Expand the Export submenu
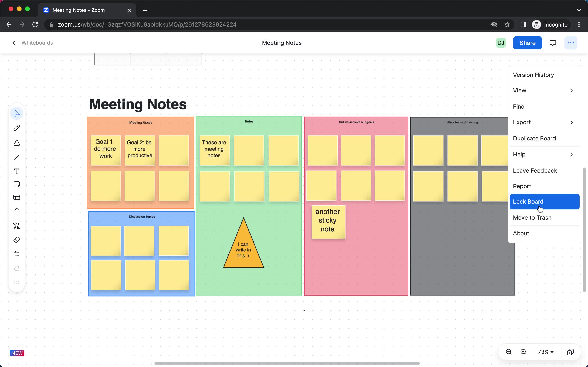588x367 pixels. [543, 122]
